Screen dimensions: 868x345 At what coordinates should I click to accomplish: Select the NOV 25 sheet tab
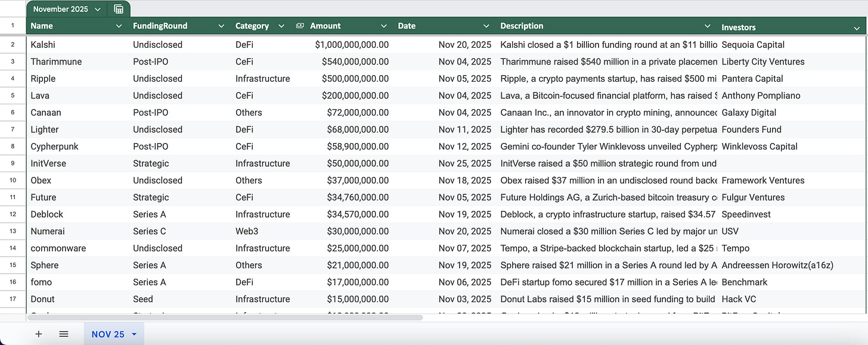(x=114, y=334)
